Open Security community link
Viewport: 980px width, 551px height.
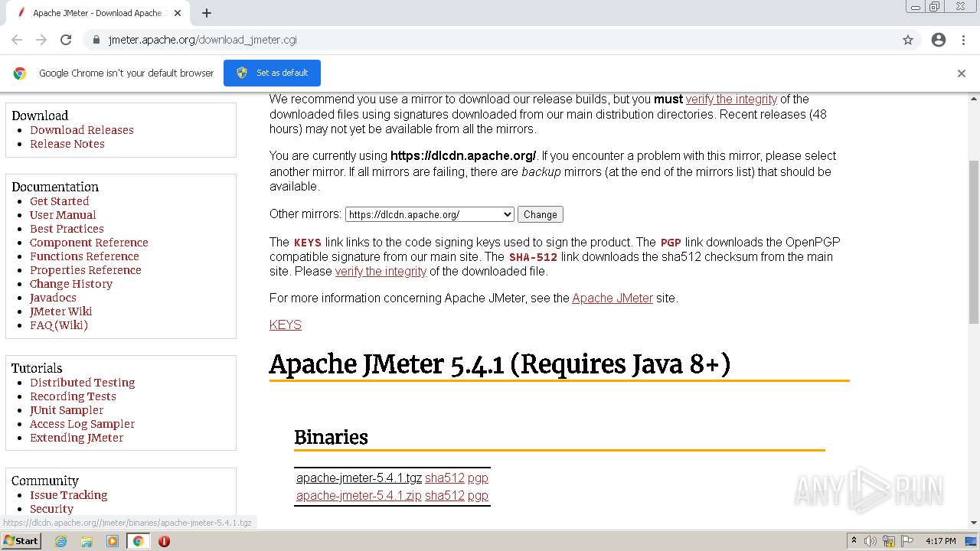tap(52, 509)
